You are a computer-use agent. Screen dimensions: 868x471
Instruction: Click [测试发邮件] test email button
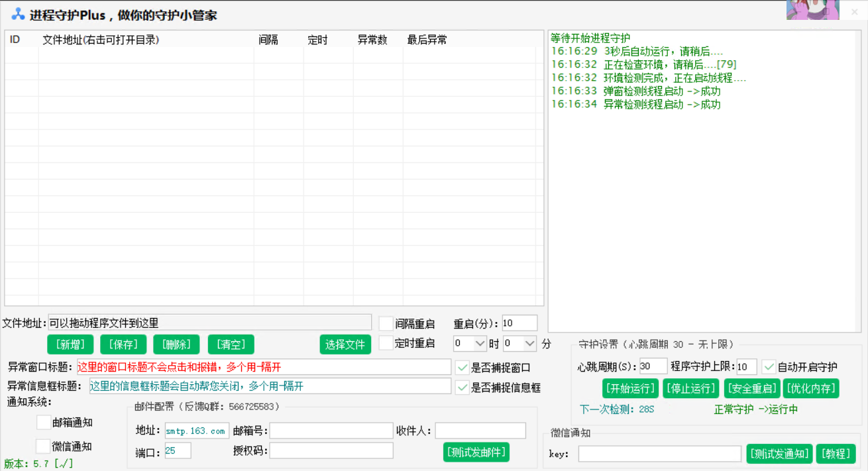click(x=476, y=452)
